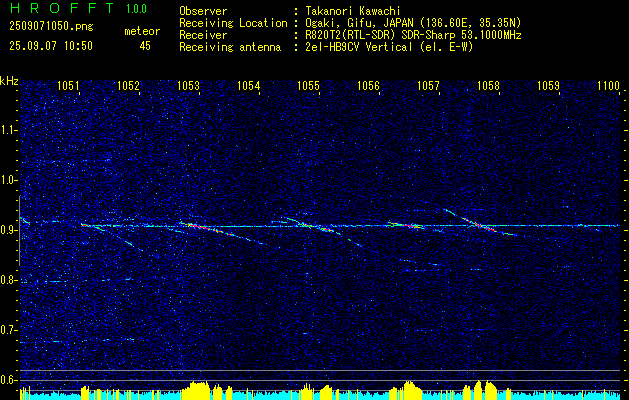Image resolution: width=629 pixels, height=400 pixels.
Task: Click the meteor count label
Action: tap(142, 31)
